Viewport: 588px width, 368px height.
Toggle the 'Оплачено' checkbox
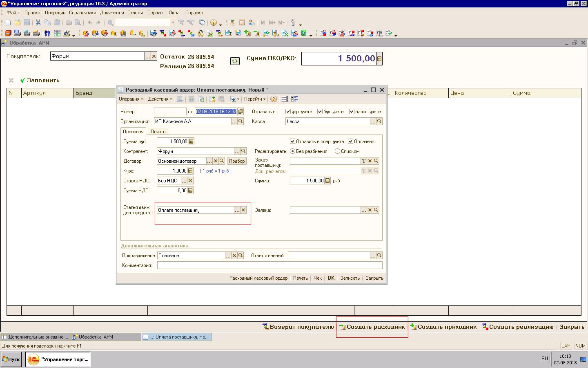point(350,141)
